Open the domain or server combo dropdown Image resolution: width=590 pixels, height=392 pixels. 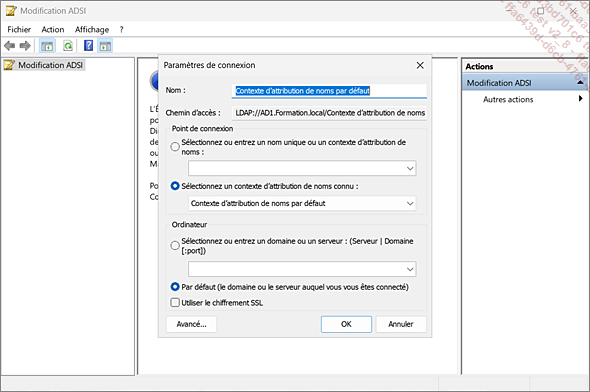point(410,269)
